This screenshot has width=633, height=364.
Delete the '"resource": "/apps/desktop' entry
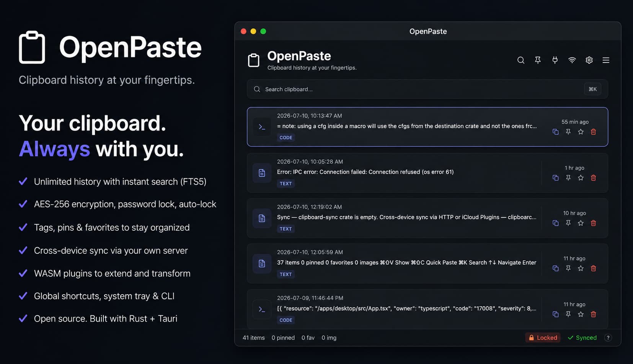(x=593, y=314)
